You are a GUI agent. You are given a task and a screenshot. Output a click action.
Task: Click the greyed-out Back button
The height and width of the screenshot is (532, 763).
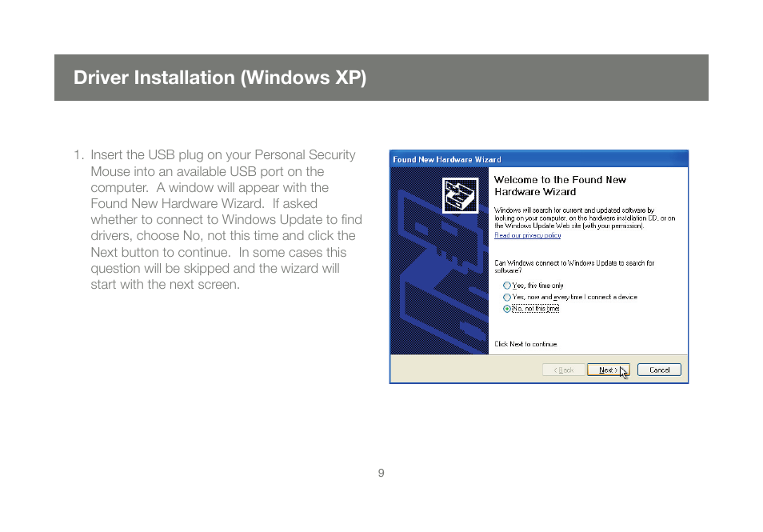[564, 370]
